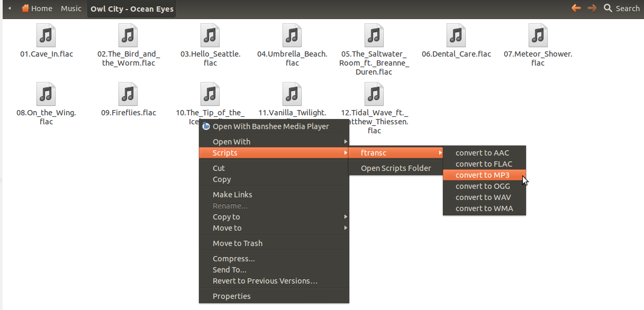The height and width of the screenshot is (310, 644).
Task: Click the 04.Umbrella_Beach.flac file name
Action: click(293, 58)
